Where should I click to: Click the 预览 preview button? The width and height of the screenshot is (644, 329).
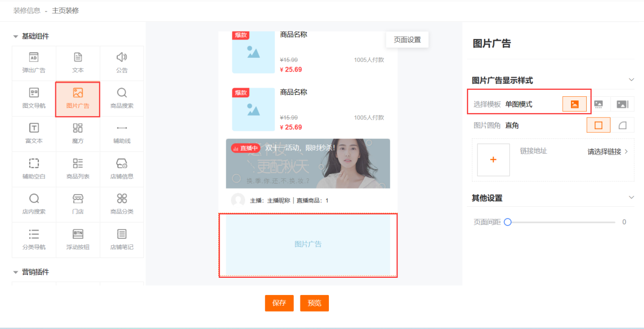click(x=314, y=303)
